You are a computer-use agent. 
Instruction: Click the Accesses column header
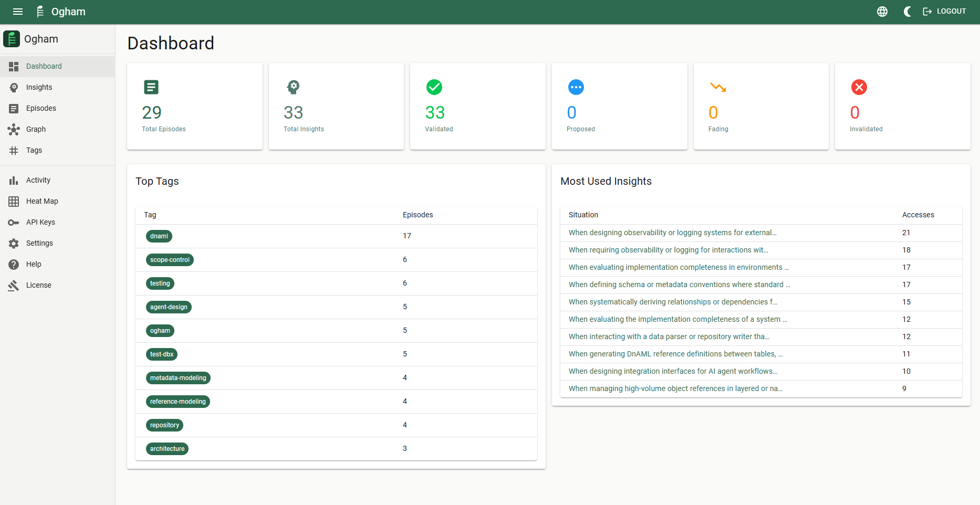[918, 215]
